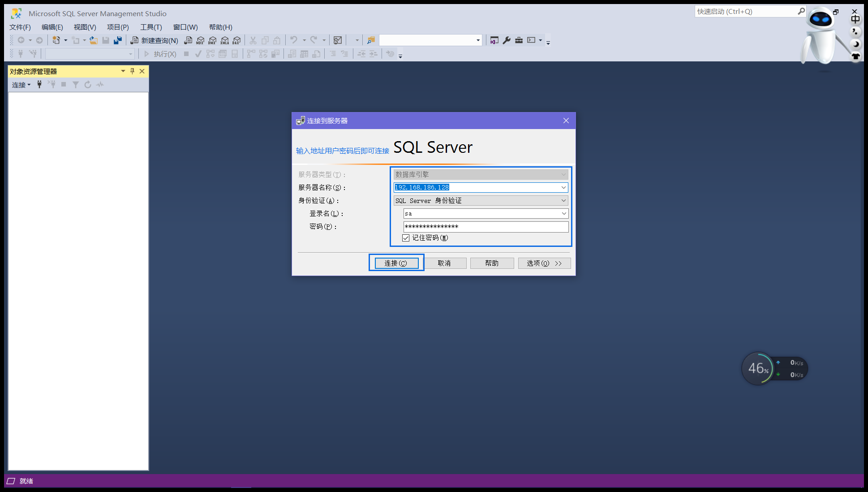This screenshot has height=492, width=868.
Task: Click the Cancel (取消) button
Action: coord(444,263)
